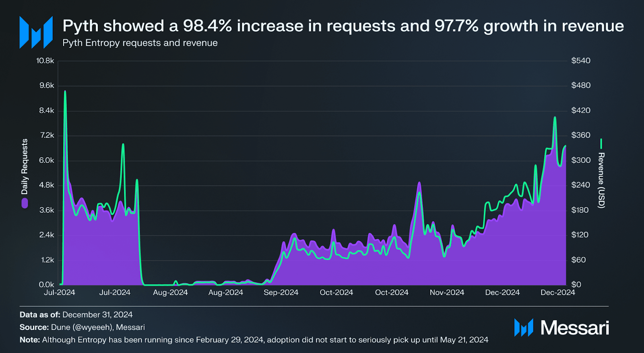
Task: Click the chart headline about 98.4% increase
Action: [x=343, y=26]
